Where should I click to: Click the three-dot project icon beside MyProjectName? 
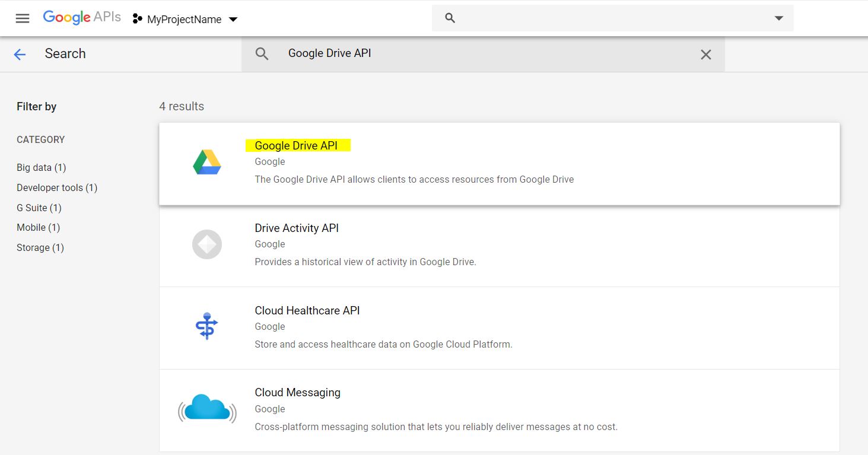click(x=138, y=19)
